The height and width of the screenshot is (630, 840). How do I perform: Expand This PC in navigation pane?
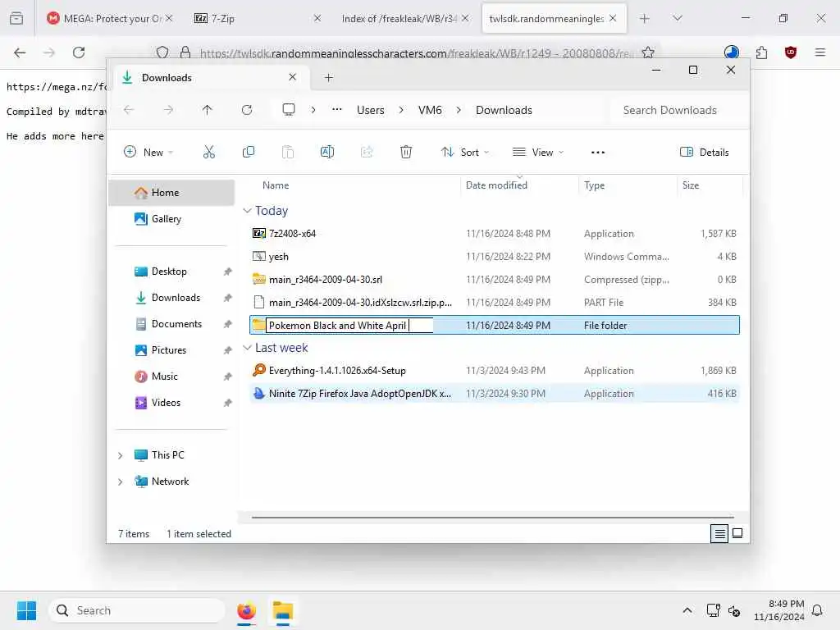[120, 455]
